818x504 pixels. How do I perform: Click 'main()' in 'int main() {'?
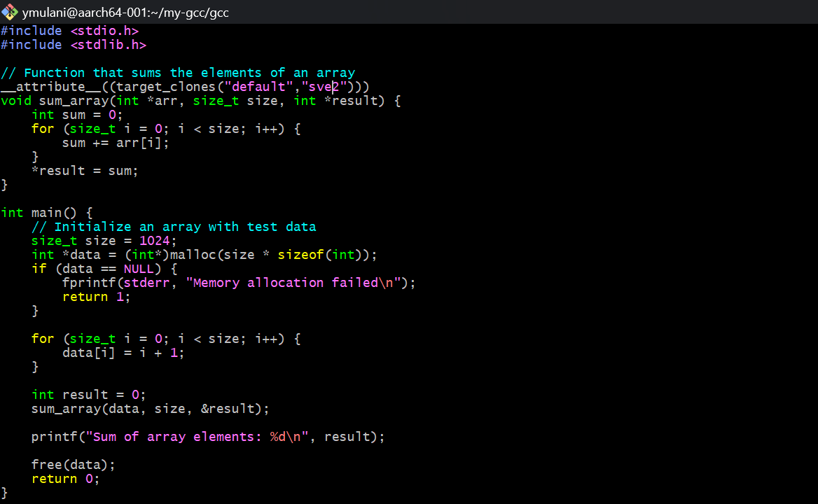coord(54,213)
